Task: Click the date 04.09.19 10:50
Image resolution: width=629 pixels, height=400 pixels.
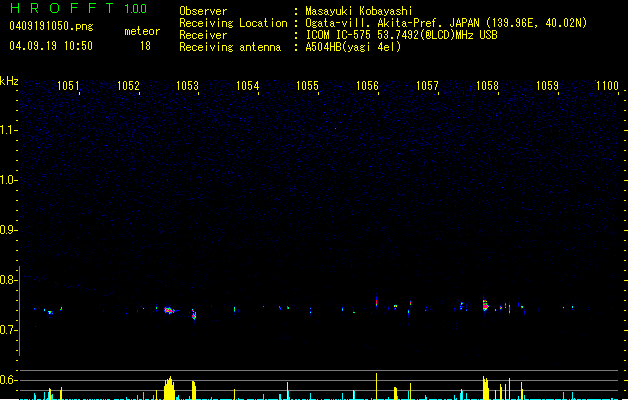Action: click(51, 46)
